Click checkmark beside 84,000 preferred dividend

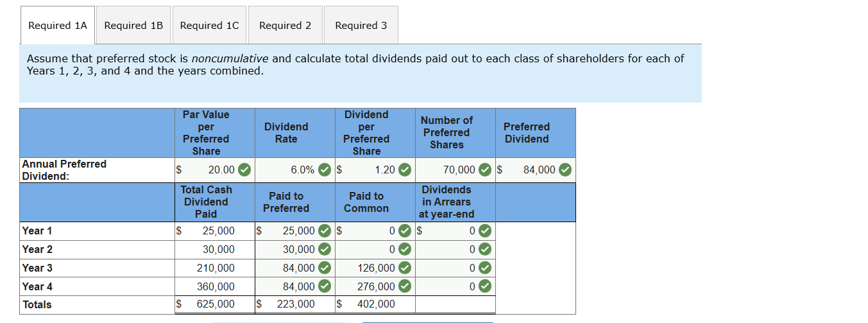[565, 170]
